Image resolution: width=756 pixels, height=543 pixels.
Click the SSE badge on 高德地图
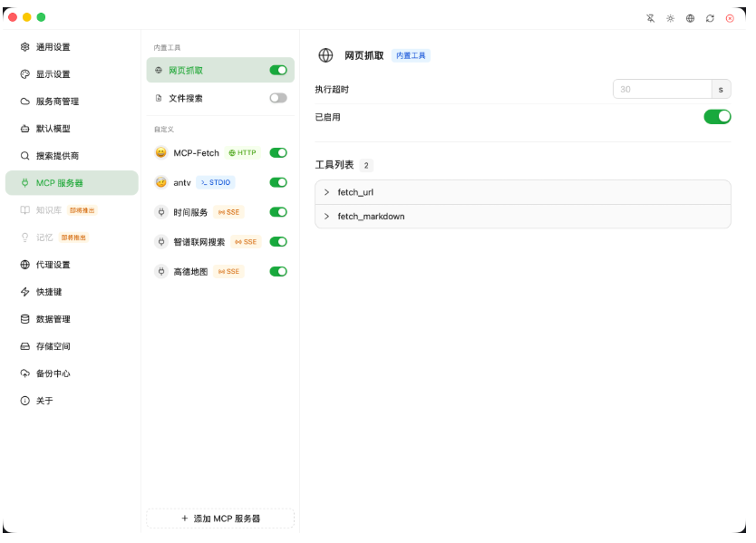point(229,272)
